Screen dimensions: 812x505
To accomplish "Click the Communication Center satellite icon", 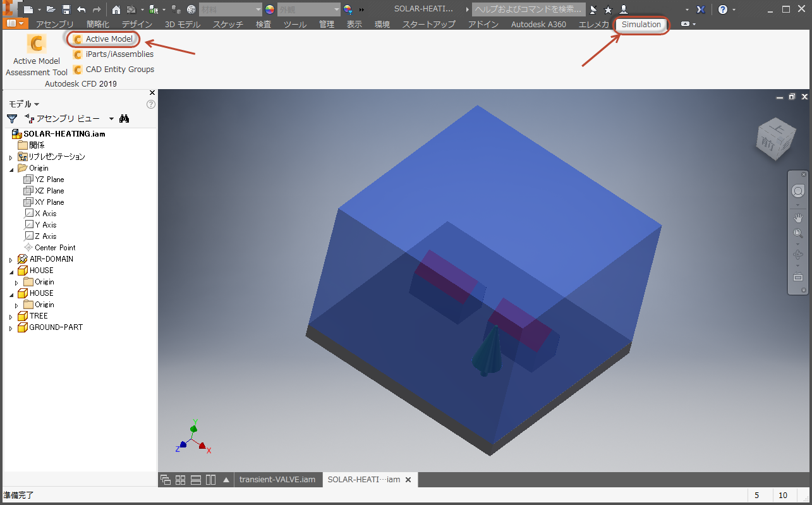I will 593,9.
